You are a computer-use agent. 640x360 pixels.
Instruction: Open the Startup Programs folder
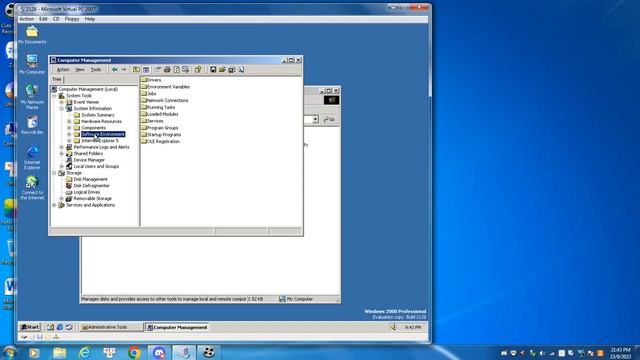tap(161, 135)
